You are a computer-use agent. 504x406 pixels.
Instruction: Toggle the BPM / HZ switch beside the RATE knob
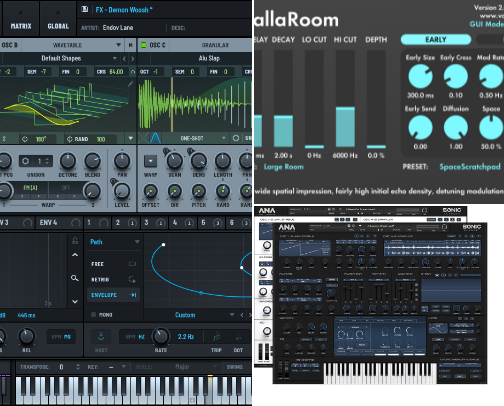point(135,337)
